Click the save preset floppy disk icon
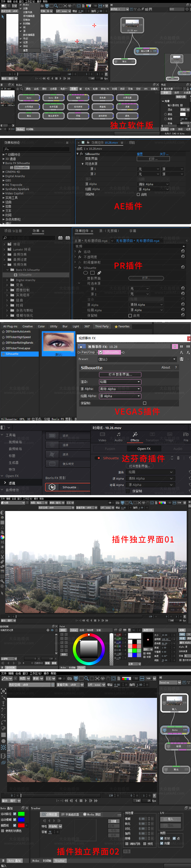The height and width of the screenshot is (868, 191). coord(182,359)
